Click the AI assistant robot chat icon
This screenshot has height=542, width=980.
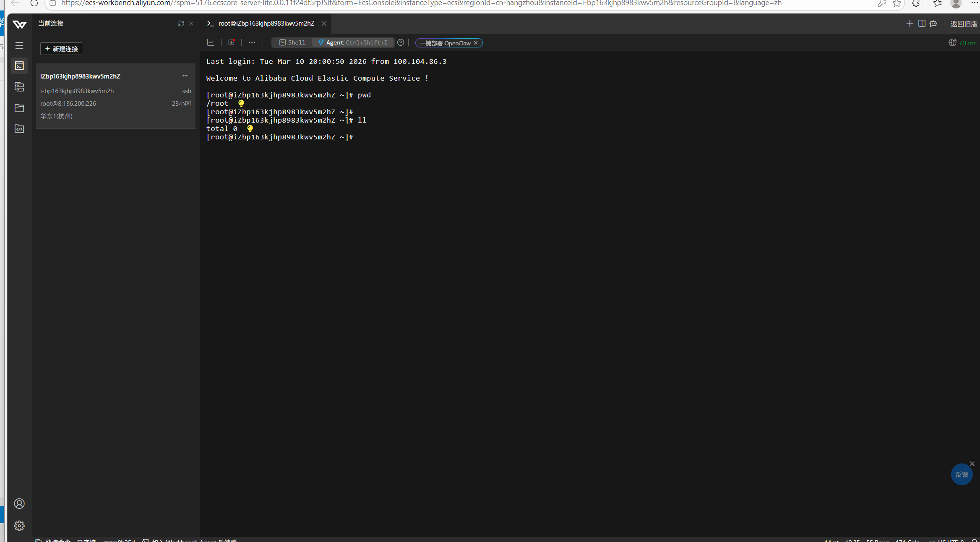pos(933,24)
